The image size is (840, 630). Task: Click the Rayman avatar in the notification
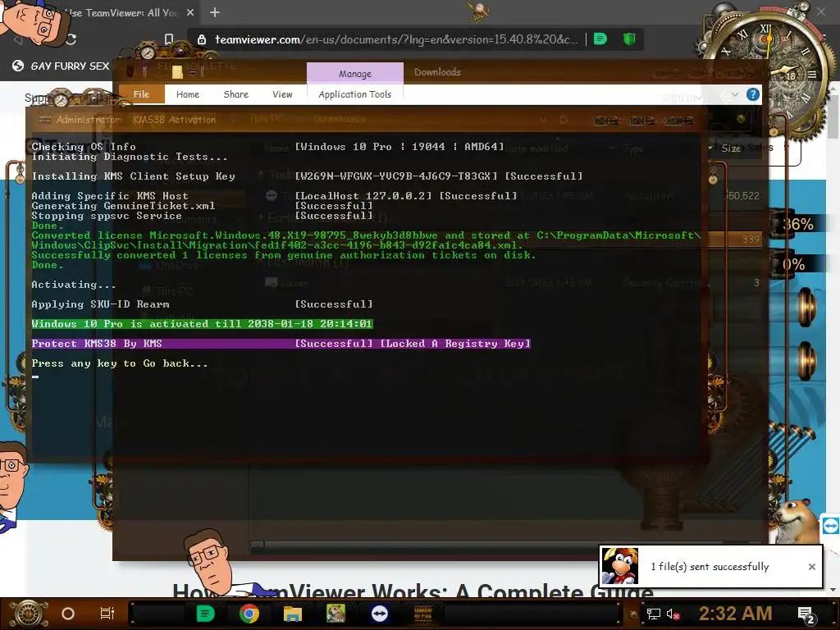(620, 566)
